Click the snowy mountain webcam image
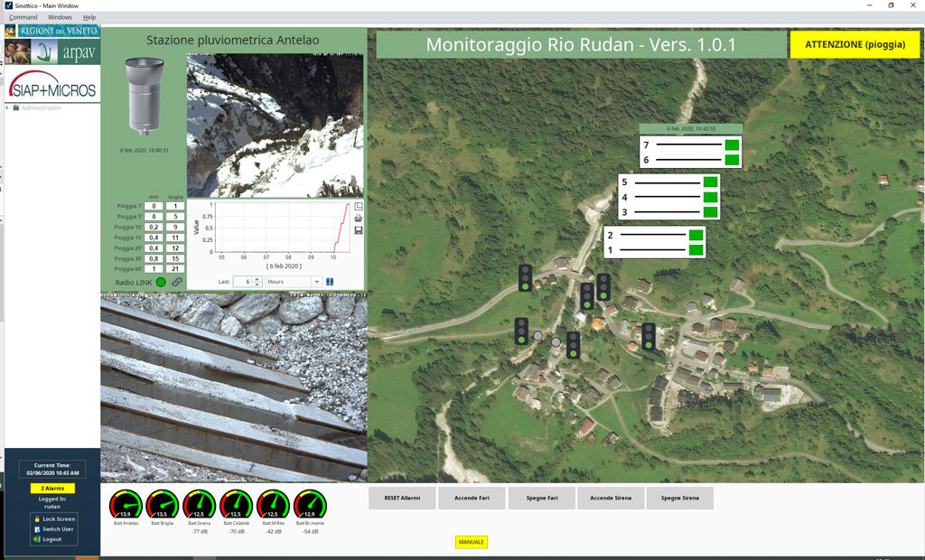This screenshot has width=925, height=560. tap(275, 126)
